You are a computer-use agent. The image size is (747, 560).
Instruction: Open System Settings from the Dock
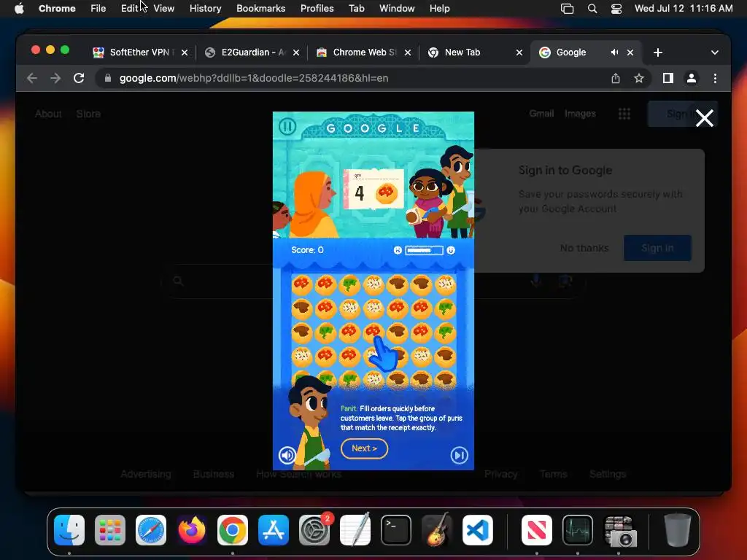(x=314, y=530)
